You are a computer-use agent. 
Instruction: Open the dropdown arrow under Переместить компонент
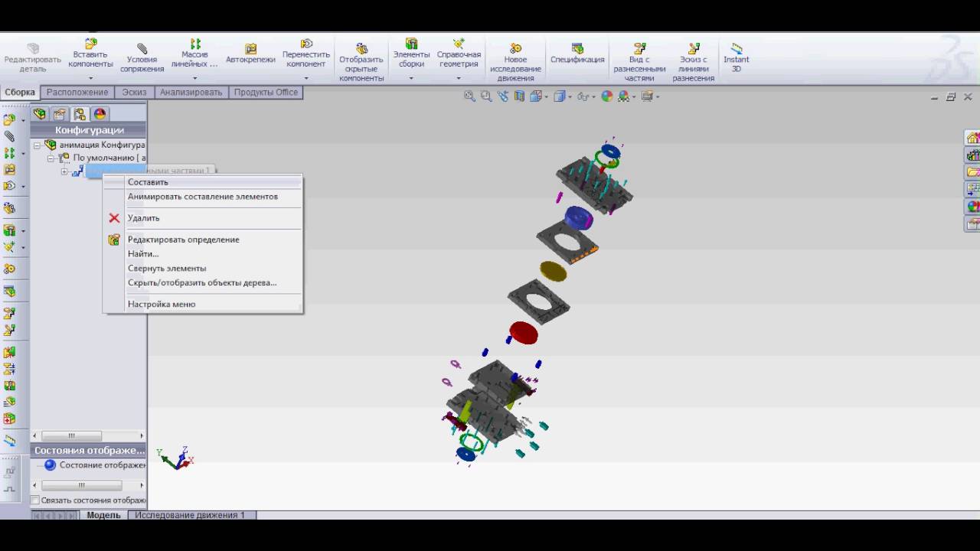[x=306, y=78]
